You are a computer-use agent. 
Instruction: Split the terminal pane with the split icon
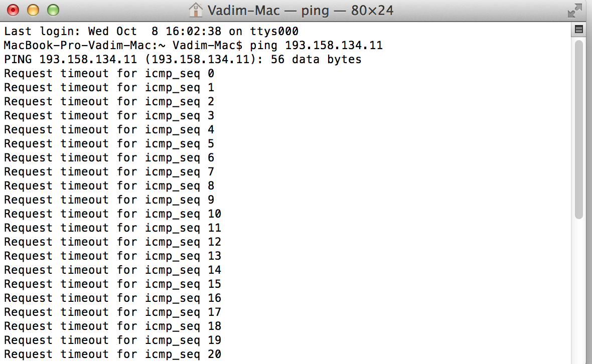click(579, 30)
